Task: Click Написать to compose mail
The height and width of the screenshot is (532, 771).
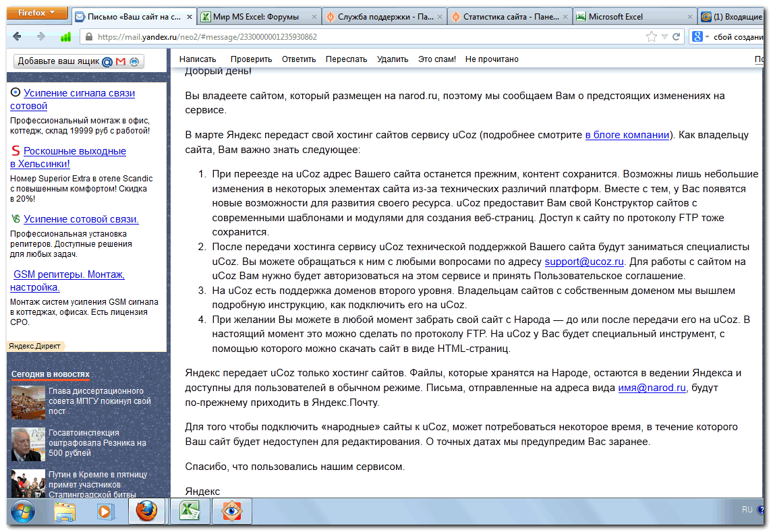Action: (198, 59)
